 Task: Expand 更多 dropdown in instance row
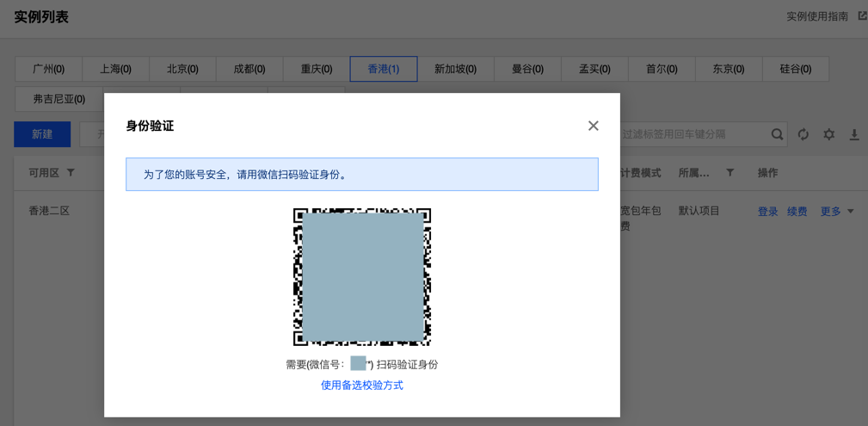click(x=837, y=212)
